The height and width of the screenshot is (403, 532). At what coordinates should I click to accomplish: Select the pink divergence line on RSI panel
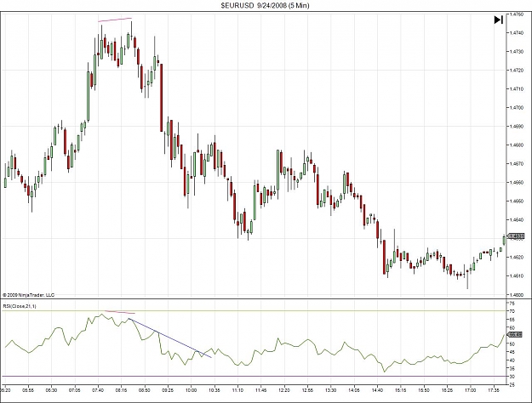pos(120,312)
